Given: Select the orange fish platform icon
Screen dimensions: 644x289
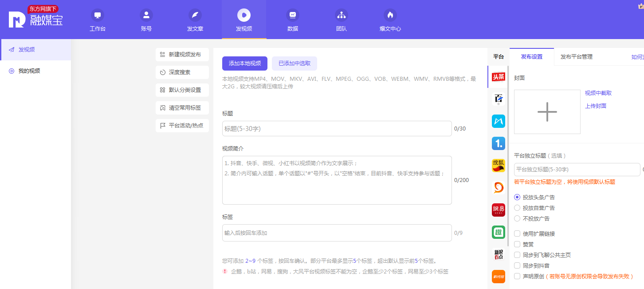Looking at the screenshot, I should click(x=499, y=188).
